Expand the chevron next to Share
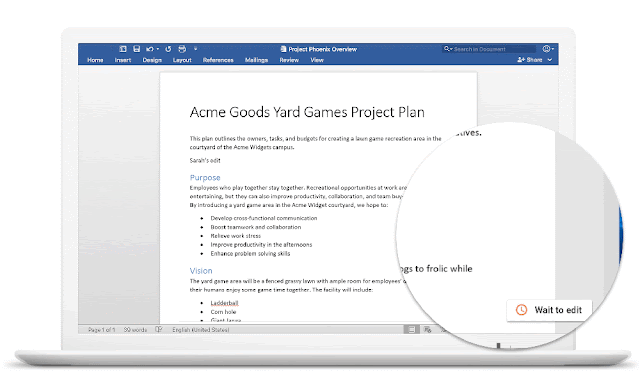This screenshot has width=640, height=371. coord(550,60)
